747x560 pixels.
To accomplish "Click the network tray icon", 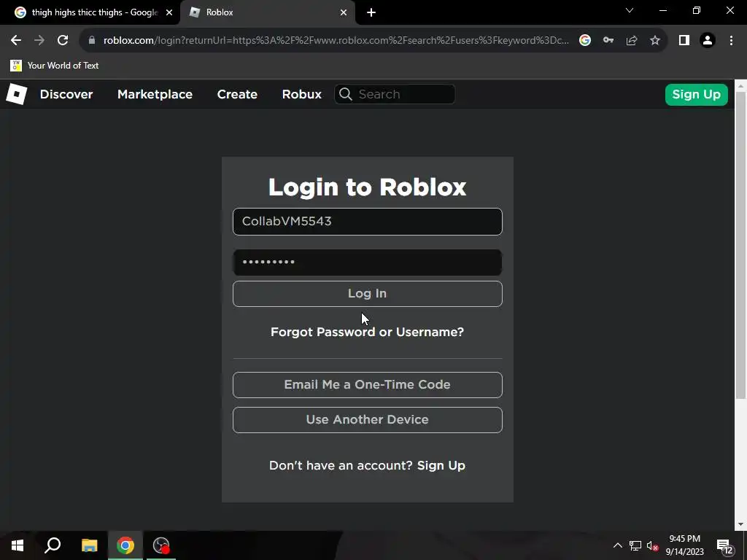I will (x=635, y=545).
